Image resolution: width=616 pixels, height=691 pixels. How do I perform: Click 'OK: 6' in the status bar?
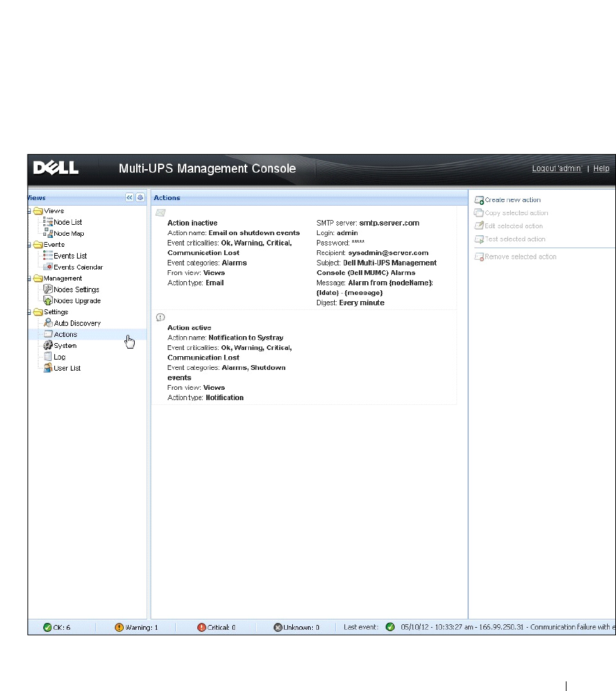(61, 628)
